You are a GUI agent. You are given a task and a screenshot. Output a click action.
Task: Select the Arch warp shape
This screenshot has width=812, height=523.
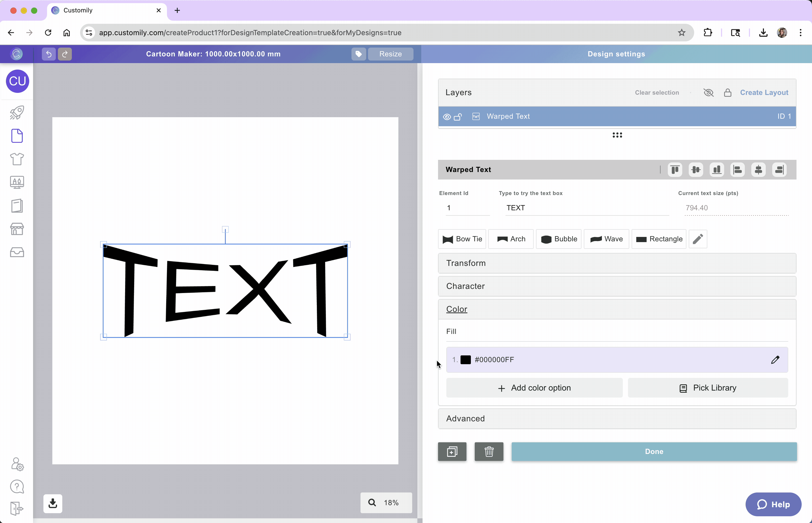click(x=511, y=239)
